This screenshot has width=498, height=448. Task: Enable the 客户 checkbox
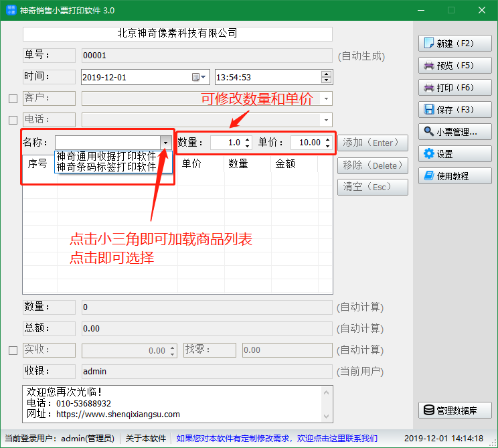13,99
